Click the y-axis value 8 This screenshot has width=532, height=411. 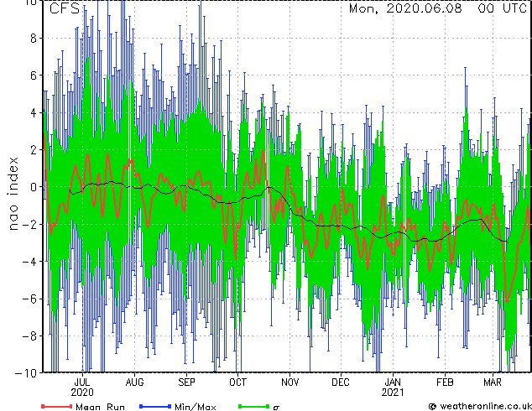pyautogui.click(x=34, y=39)
